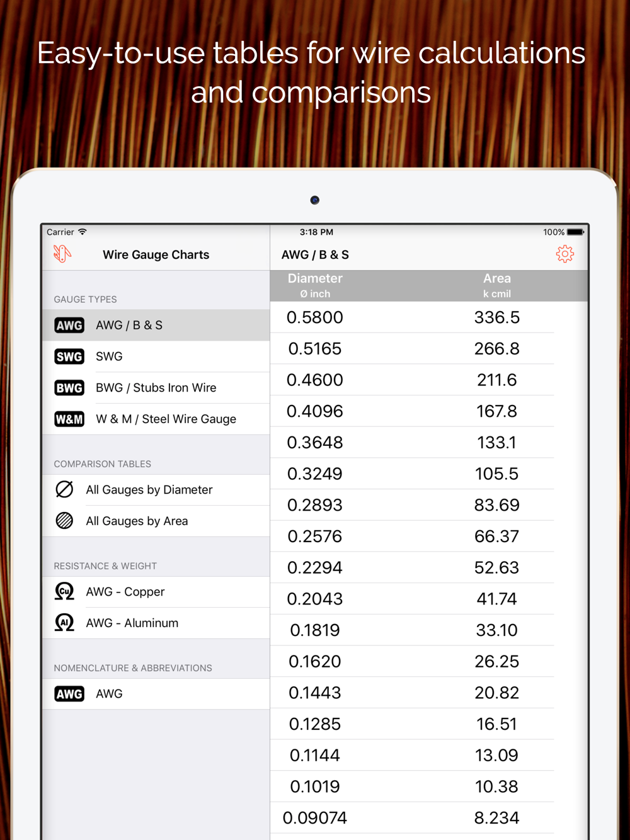Viewport: 630px width, 840px height.
Task: Select area value 105.5
Action: (x=497, y=474)
